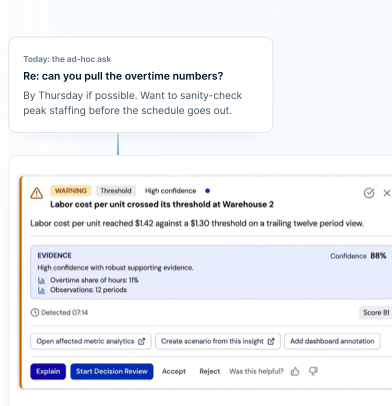
Task: Dismiss the Warehouse 2 insight card
Action: point(387,193)
